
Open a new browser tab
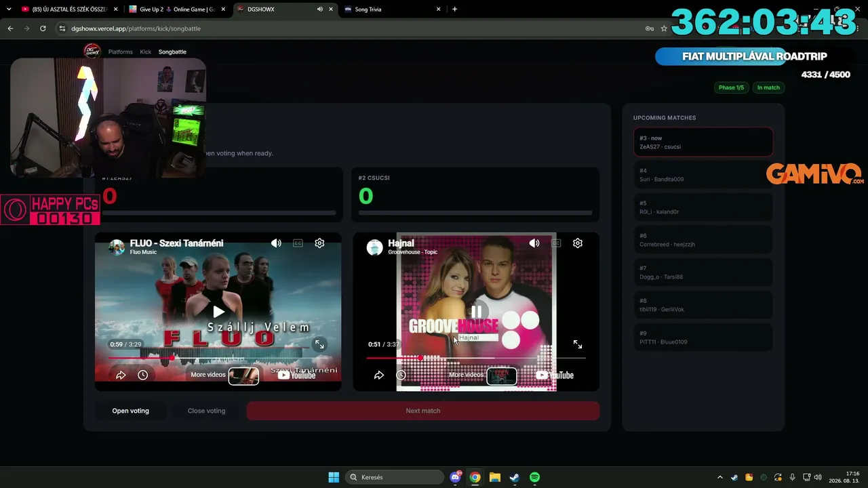click(x=454, y=9)
